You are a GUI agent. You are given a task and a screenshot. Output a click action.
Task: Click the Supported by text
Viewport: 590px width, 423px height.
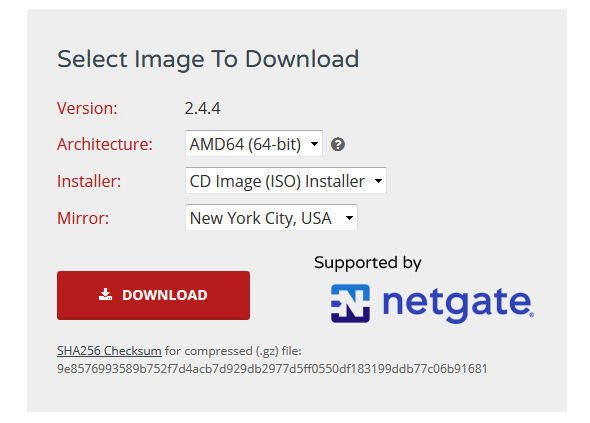click(368, 263)
